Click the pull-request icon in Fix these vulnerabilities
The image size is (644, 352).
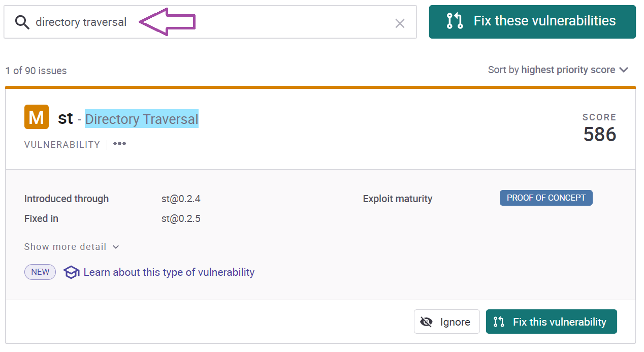(x=455, y=21)
